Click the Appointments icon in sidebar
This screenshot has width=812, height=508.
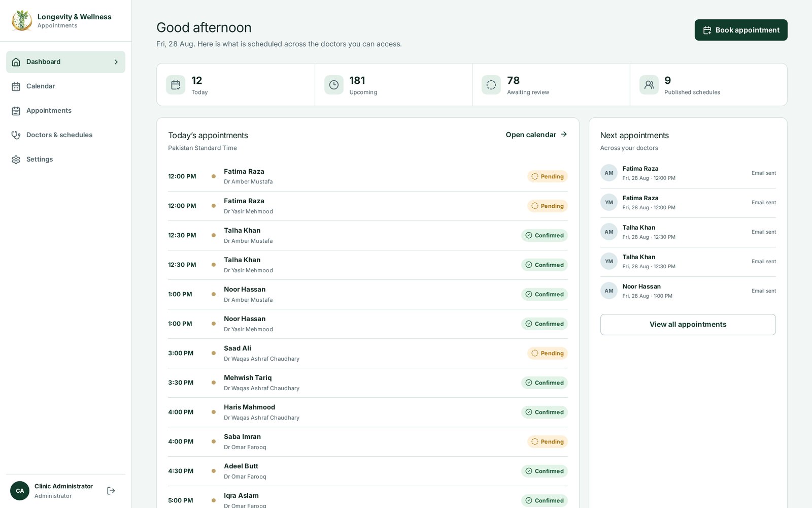click(x=16, y=111)
